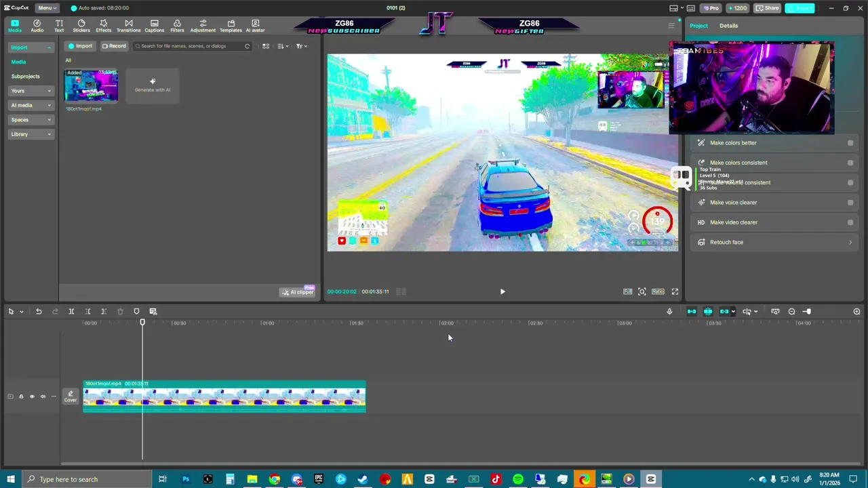Click the Record button
Viewport: 868px width, 488px height.
pyautogui.click(x=114, y=46)
